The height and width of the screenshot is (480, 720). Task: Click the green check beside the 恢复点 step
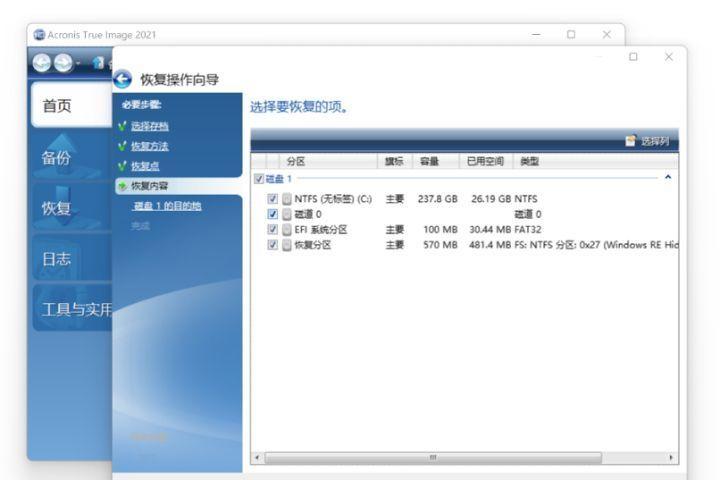122,166
